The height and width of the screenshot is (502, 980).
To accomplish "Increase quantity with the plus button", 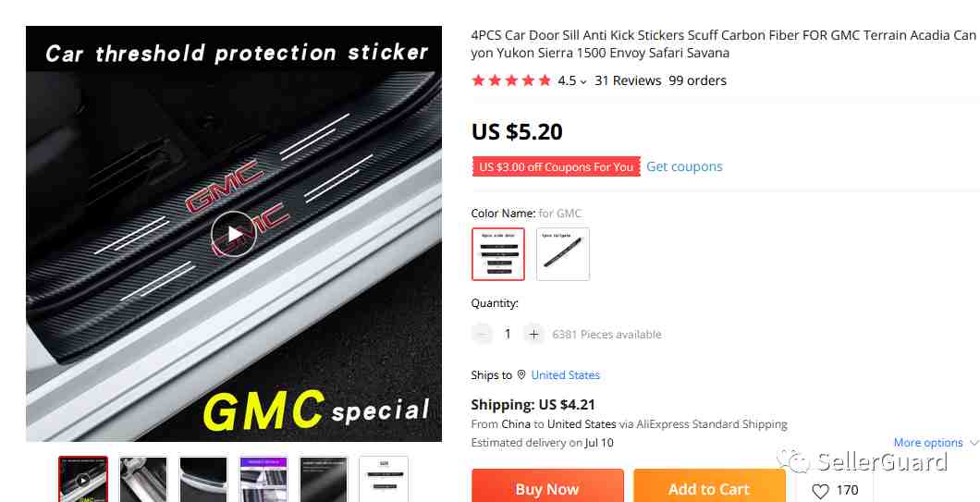I will pos(533,335).
